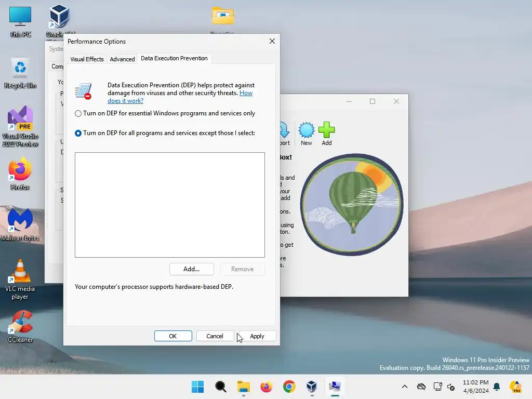The height and width of the screenshot is (399, 532).
Task: Click the PRE tray icon beside the bell
Action: 515,387
